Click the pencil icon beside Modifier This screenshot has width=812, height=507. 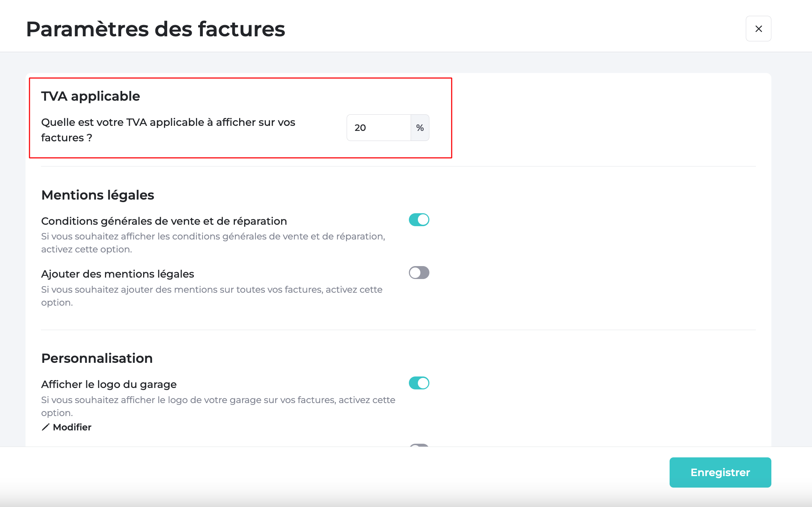point(45,427)
